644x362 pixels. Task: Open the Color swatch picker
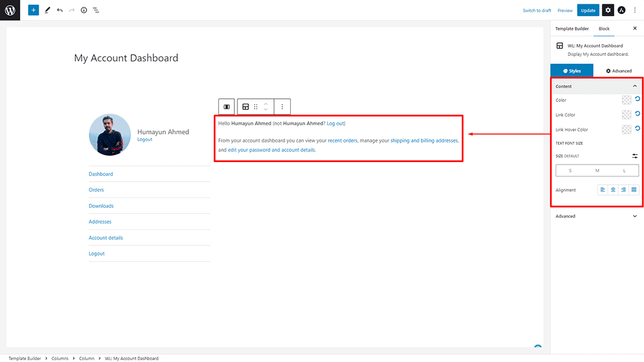[626, 100]
